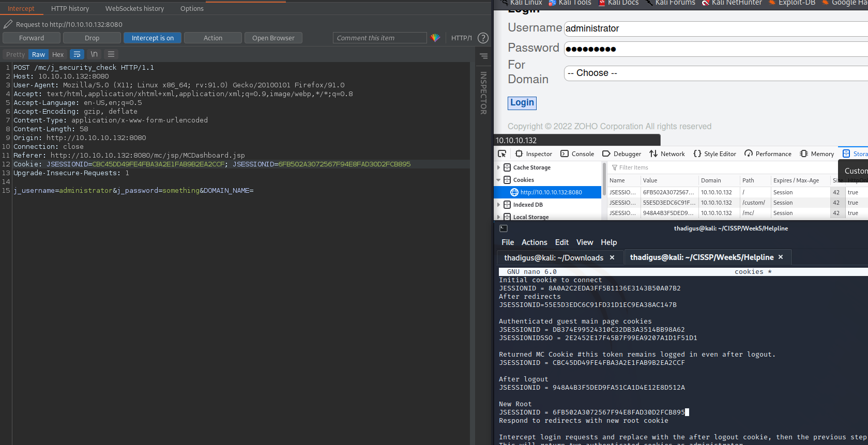
Task: Open the HTTP history tab
Action: [70, 8]
